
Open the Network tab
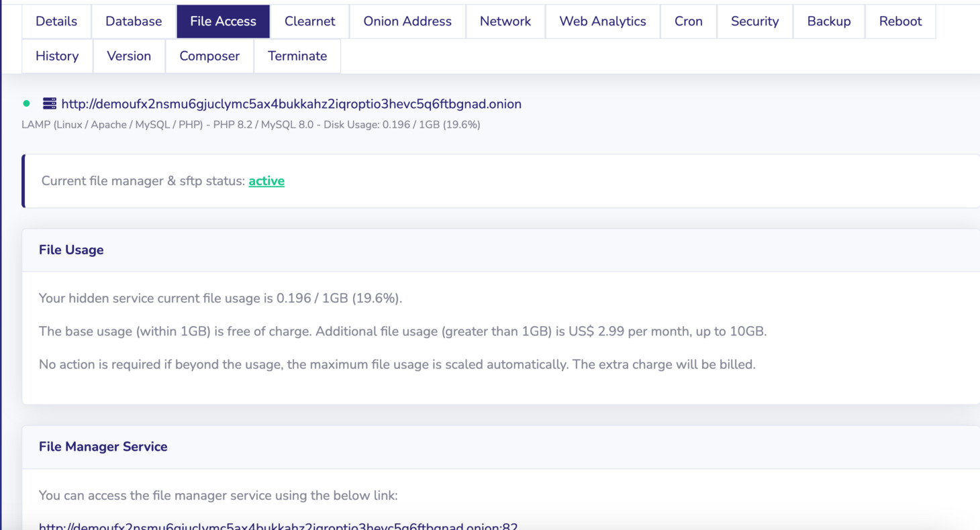pyautogui.click(x=505, y=21)
